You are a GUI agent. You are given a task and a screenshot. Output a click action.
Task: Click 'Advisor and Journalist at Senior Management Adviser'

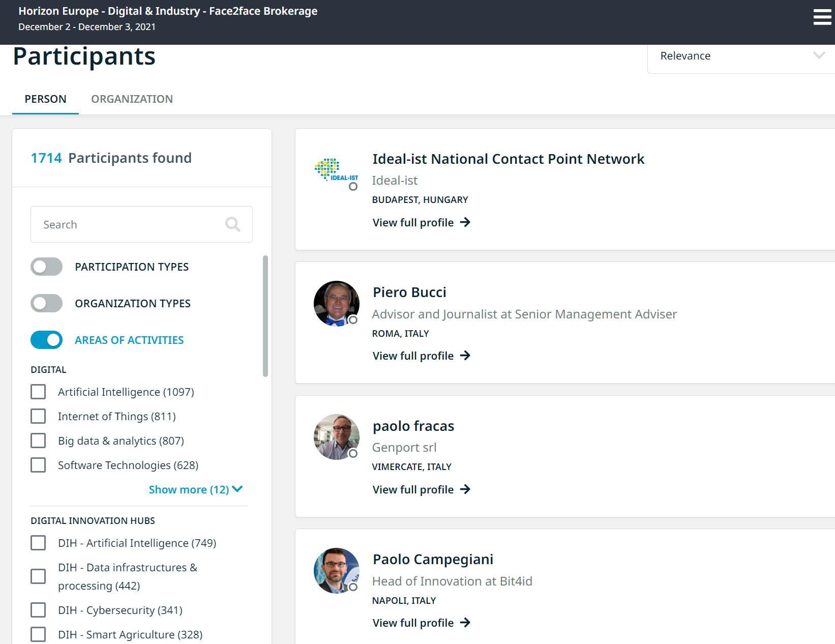524,314
